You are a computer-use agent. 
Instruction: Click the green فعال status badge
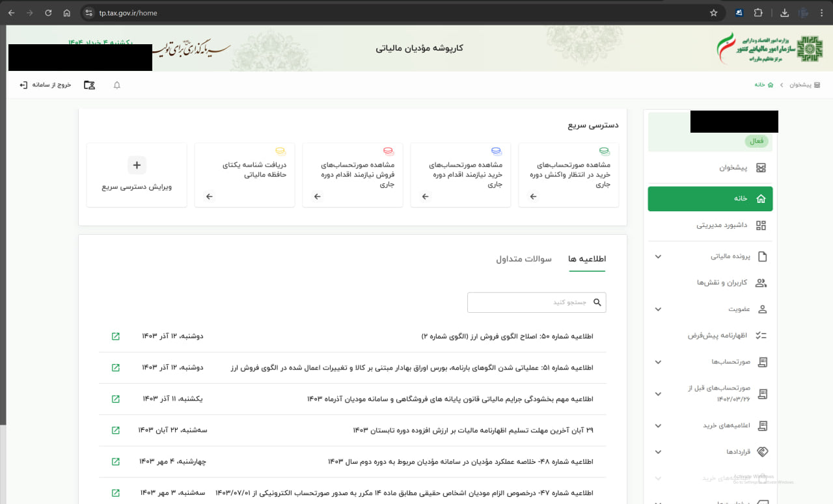[756, 141]
